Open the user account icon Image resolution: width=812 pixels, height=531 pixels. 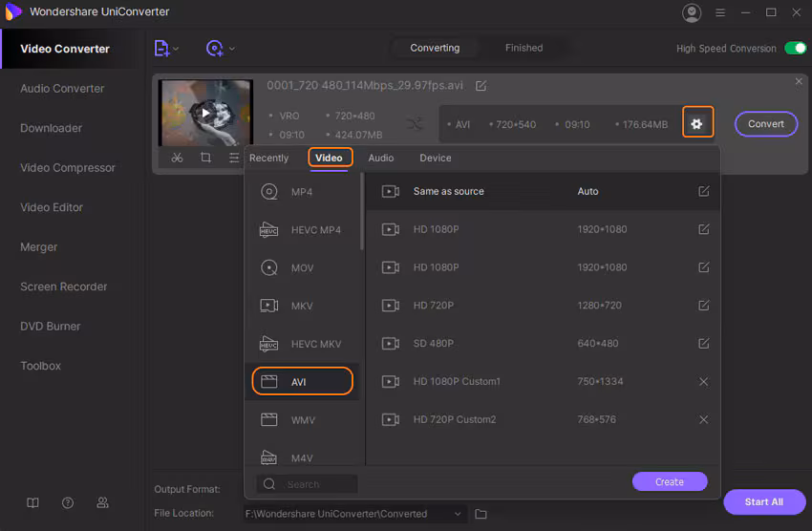click(692, 12)
